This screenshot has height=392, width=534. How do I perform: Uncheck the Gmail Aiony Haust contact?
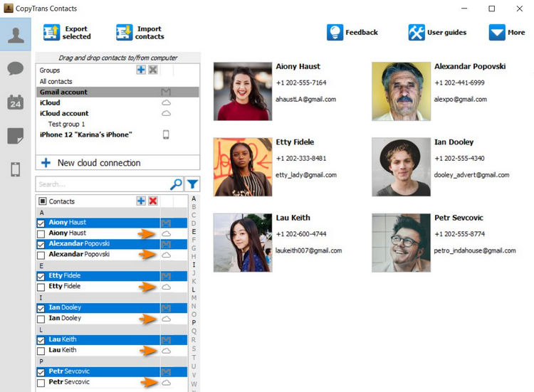click(x=41, y=223)
